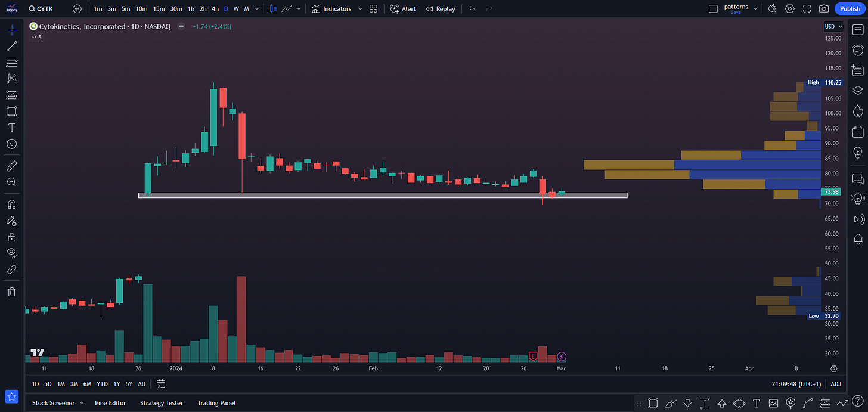The width and height of the screenshot is (868, 412).
Task: Switch to the 5m timeframe
Action: (x=126, y=9)
